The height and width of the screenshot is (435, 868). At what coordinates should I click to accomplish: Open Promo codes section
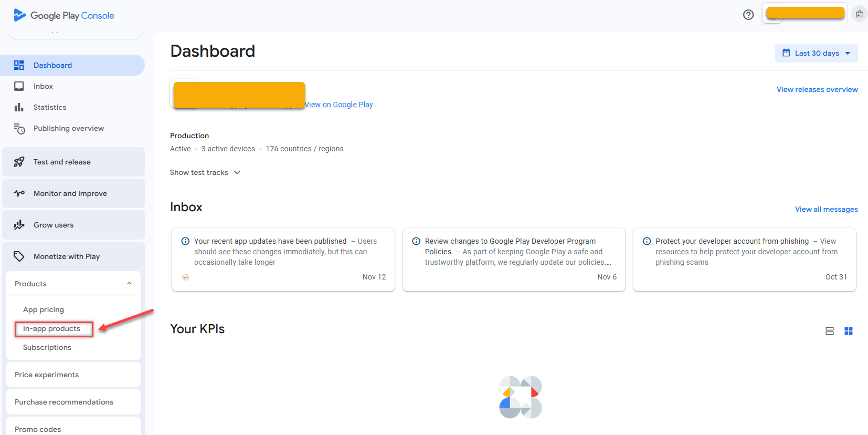(x=73, y=426)
